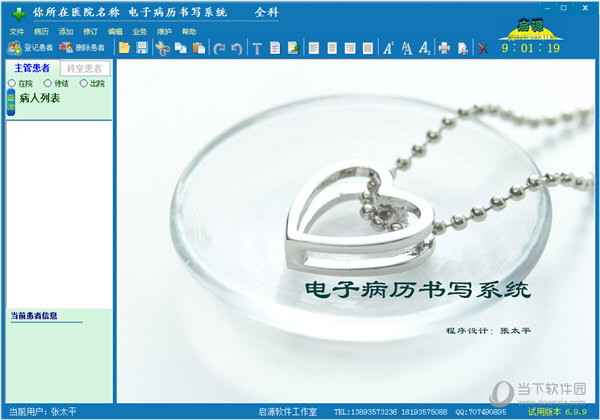
Task: Click the red X toolbar icon
Action: 483,49
